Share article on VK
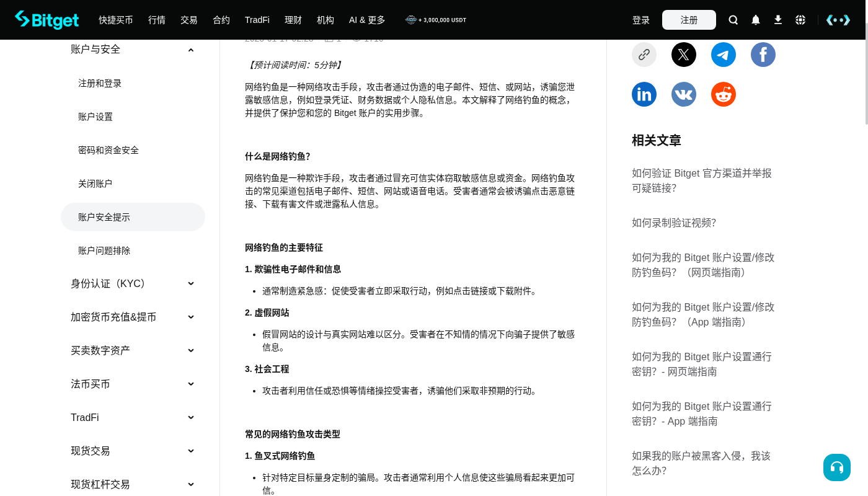868x496 pixels. [684, 94]
